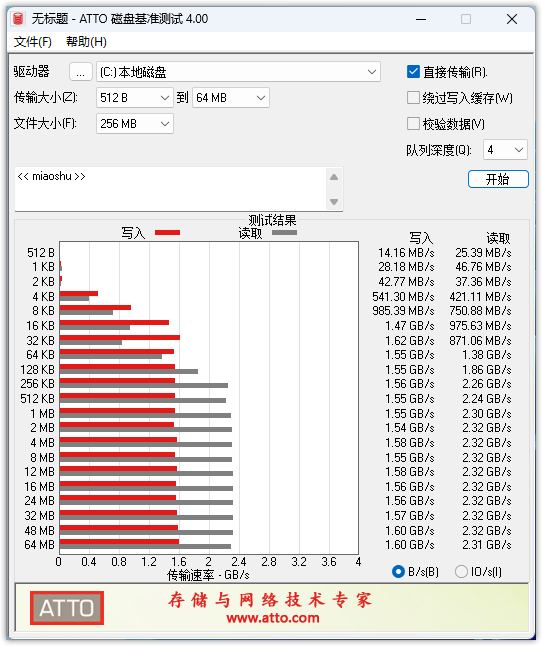Image resolution: width=542 pixels, height=646 pixels.
Task: Click the description box scroll down arrow
Action: coord(334,202)
